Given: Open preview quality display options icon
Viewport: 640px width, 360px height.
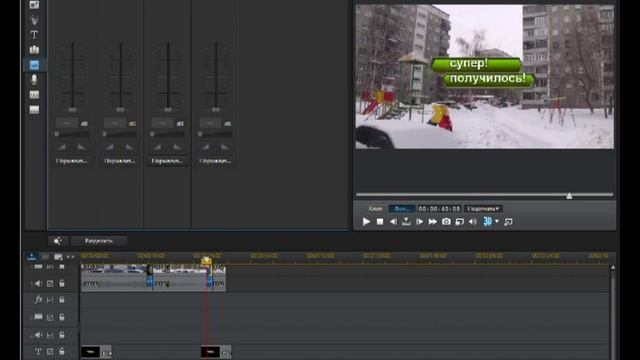Looking at the screenshot, I should click(460, 222).
